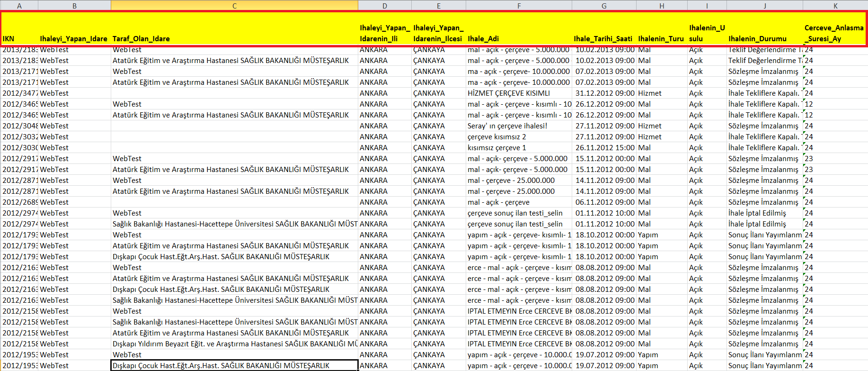The height and width of the screenshot is (371, 868).
Task: Click IKN cell 2012/2689
Action: pyautogui.click(x=19, y=202)
